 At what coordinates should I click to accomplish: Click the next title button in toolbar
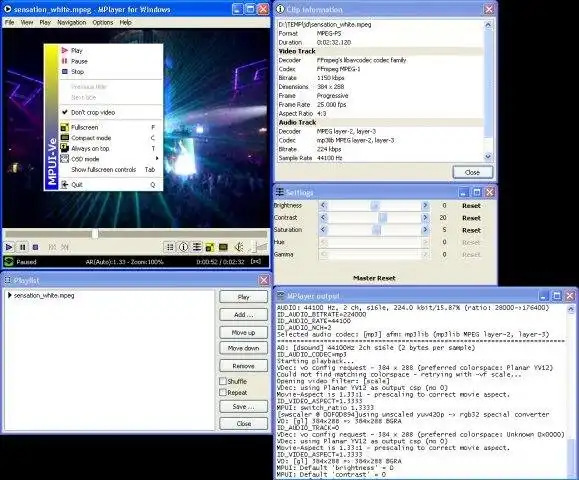pos(65,247)
